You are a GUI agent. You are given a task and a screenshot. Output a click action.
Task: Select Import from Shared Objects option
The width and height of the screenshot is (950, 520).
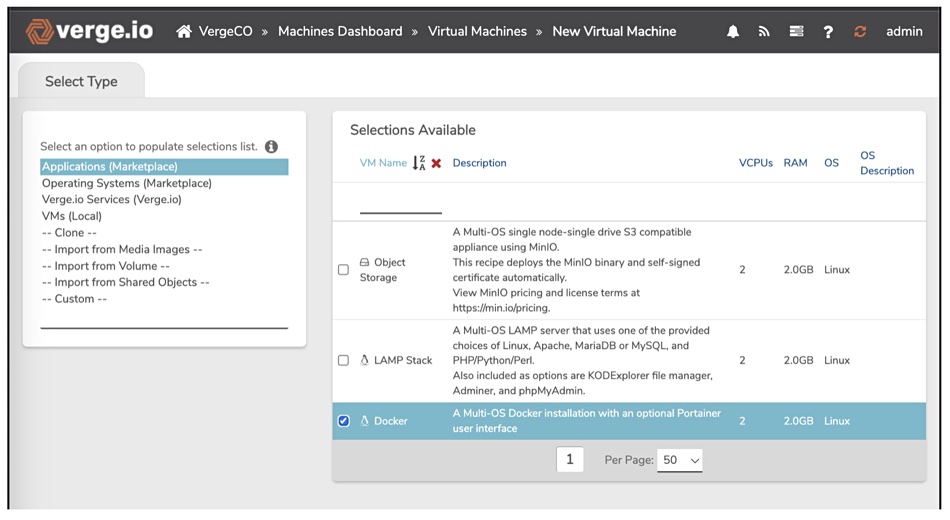pyautogui.click(x=125, y=282)
